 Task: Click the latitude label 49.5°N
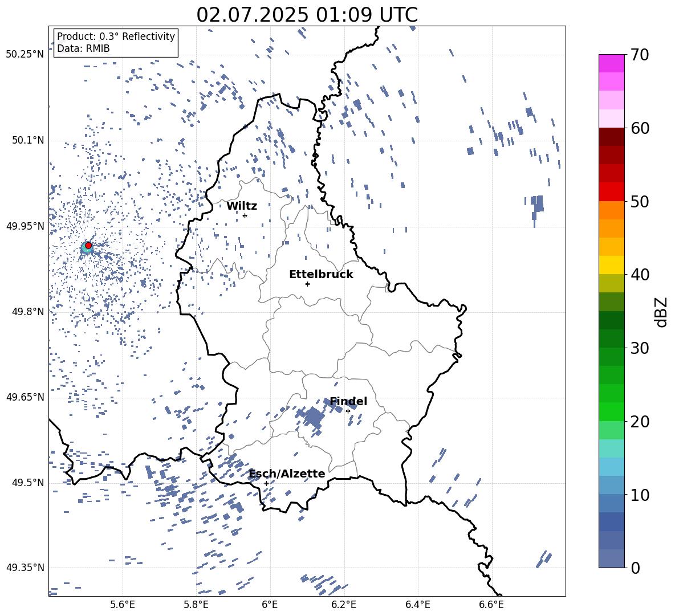pos(28,482)
